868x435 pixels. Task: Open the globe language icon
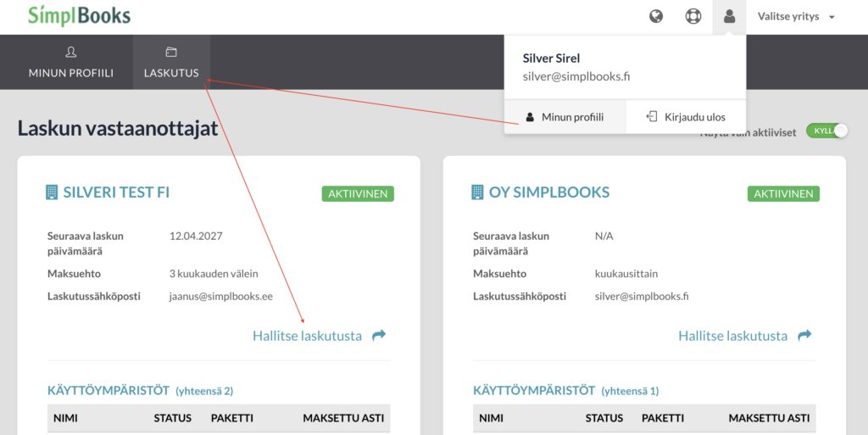point(656,16)
